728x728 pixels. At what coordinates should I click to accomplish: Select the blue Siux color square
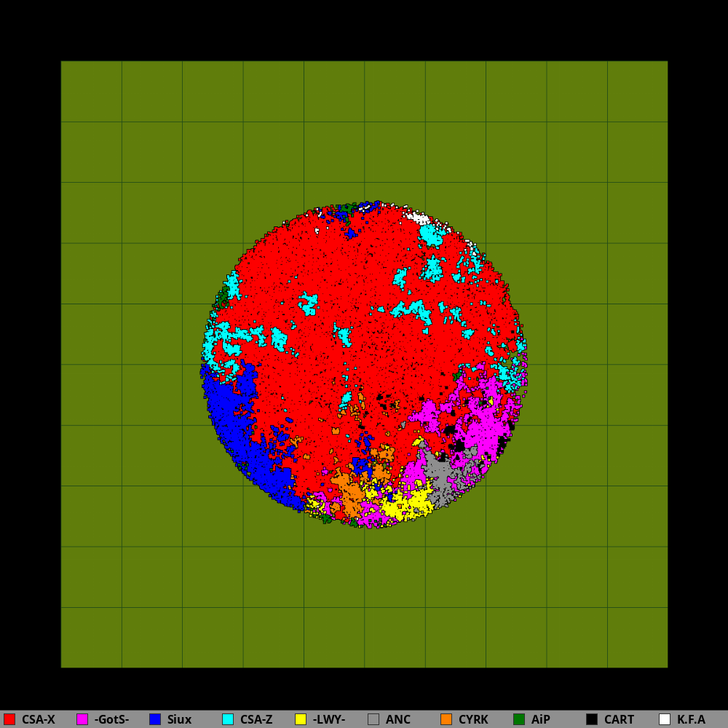[155, 719]
